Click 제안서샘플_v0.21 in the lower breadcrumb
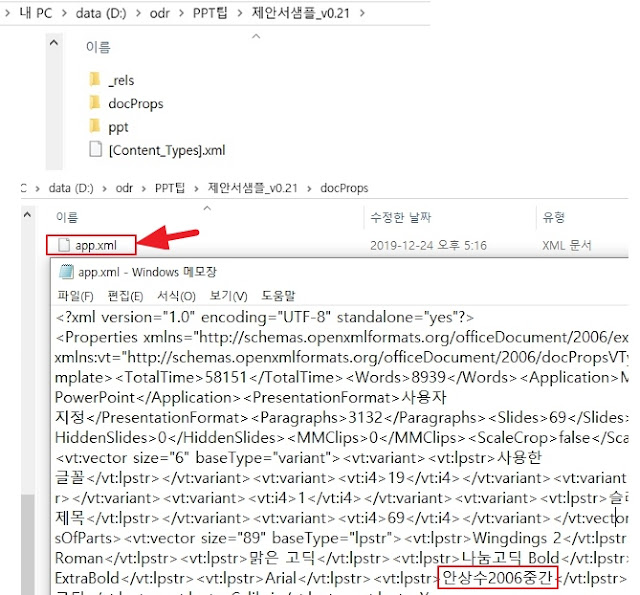640x595 pixels. pyautogui.click(x=253, y=188)
